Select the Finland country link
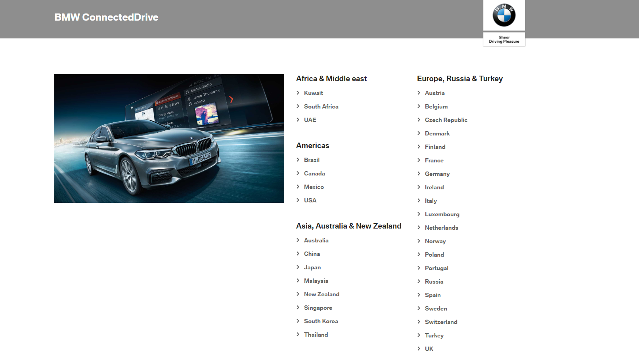This screenshot has width=639, height=364. tap(435, 147)
